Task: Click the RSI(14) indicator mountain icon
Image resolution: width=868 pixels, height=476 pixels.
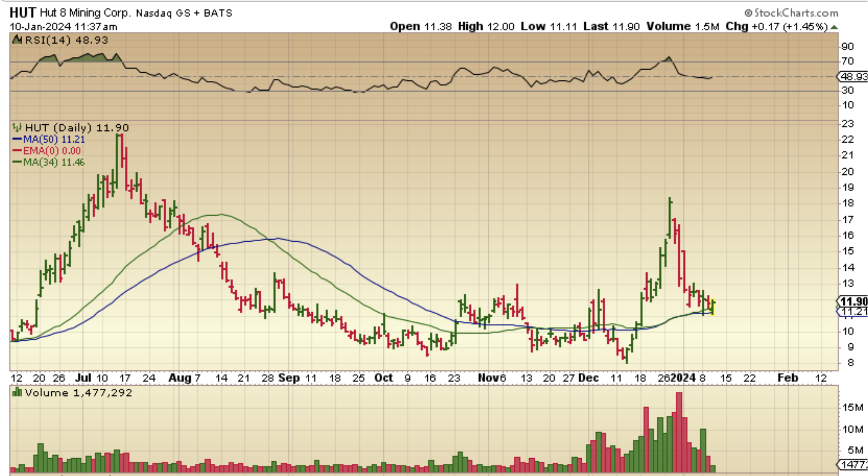Action: [x=17, y=40]
